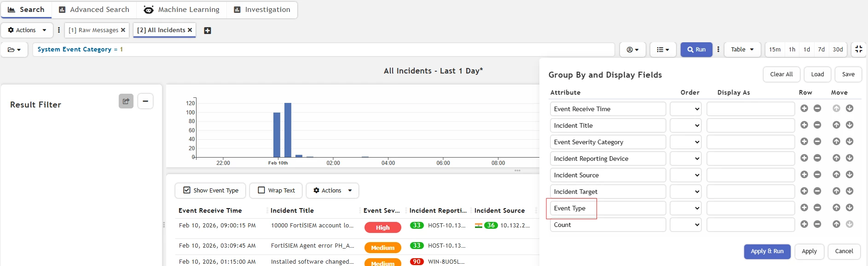
Task: Move Incident Title row up
Action: coord(836,125)
